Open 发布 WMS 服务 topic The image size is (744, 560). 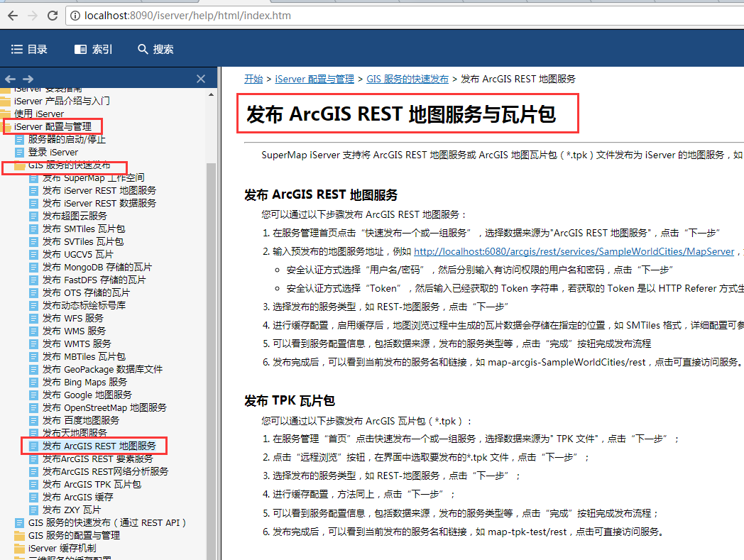[x=74, y=331]
